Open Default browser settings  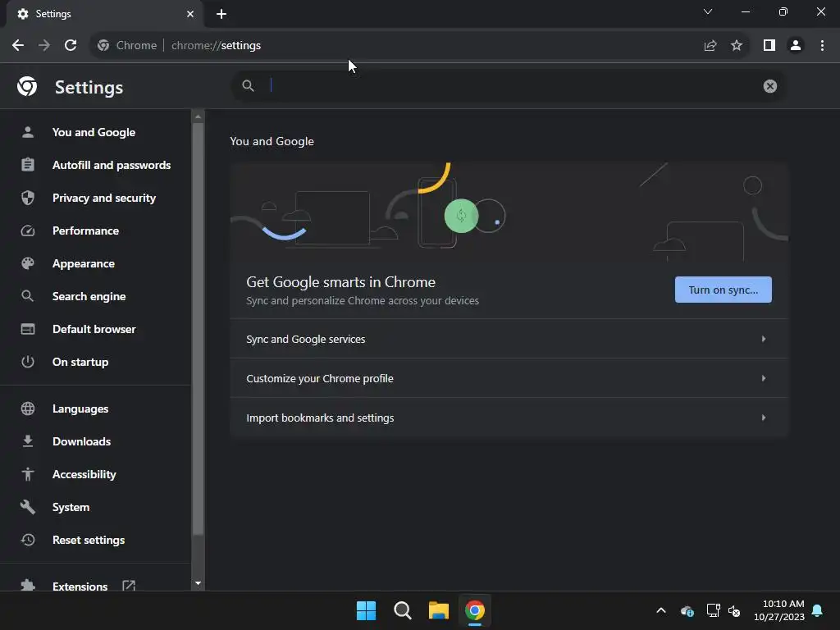[95, 329]
